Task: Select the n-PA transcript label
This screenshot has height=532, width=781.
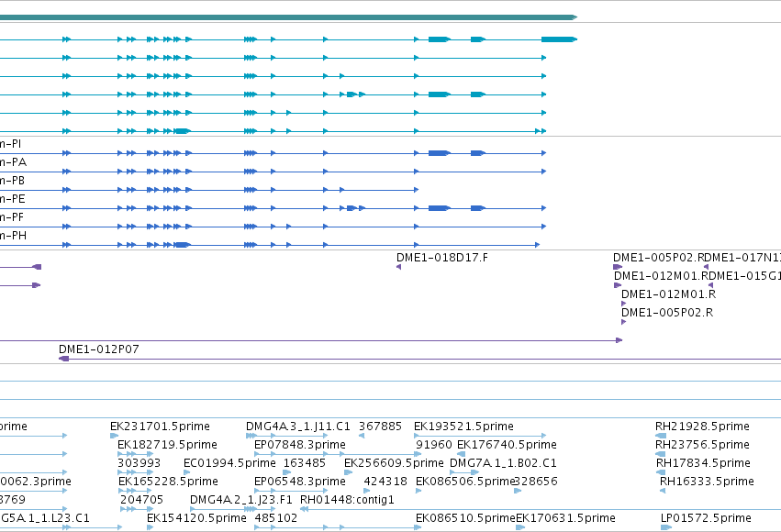Action: 13,162
